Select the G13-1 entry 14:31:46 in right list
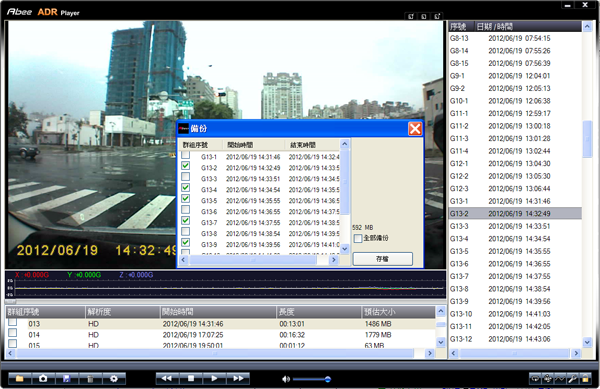Image resolution: width=600 pixels, height=389 pixels. point(515,201)
